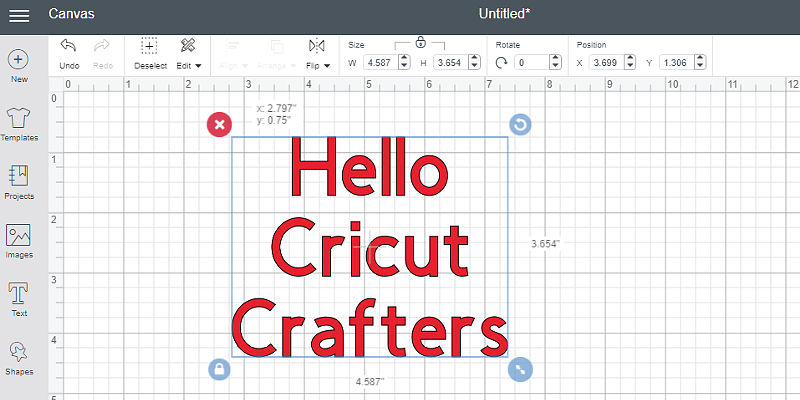Click the 3.654" height dimension label
Image resolution: width=800 pixels, height=400 pixels.
pyautogui.click(x=545, y=244)
